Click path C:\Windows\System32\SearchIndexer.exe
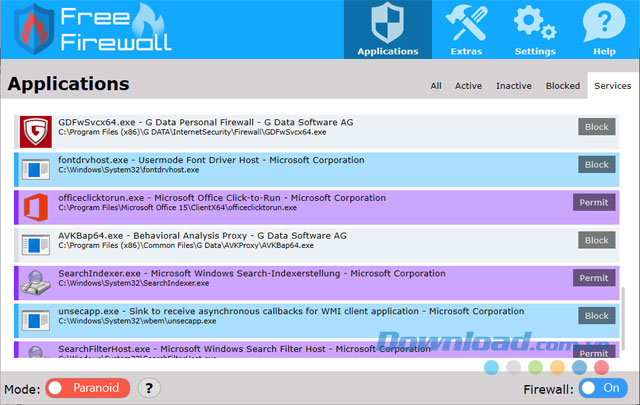Viewport: 640px width, 405px height. click(x=133, y=283)
